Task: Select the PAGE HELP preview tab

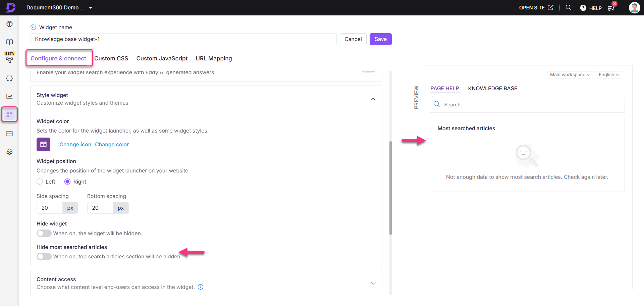Action: point(445,88)
